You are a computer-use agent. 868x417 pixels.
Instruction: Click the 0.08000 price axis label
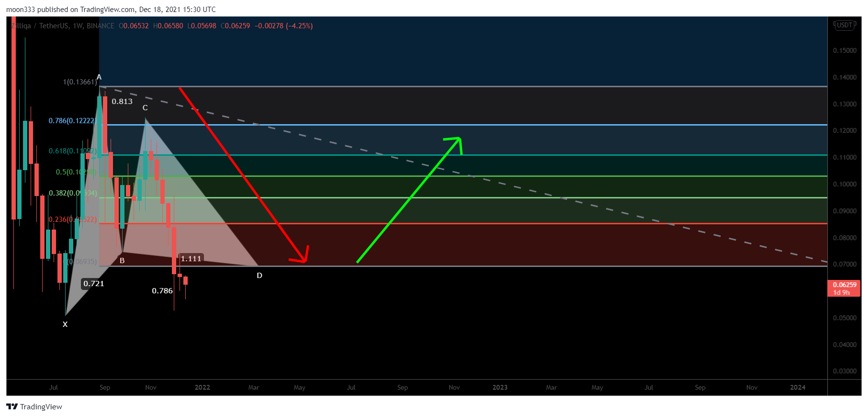pos(845,238)
